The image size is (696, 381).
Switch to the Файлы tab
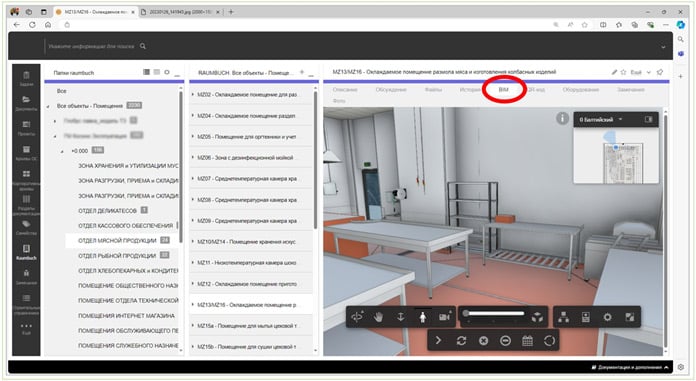click(x=433, y=90)
